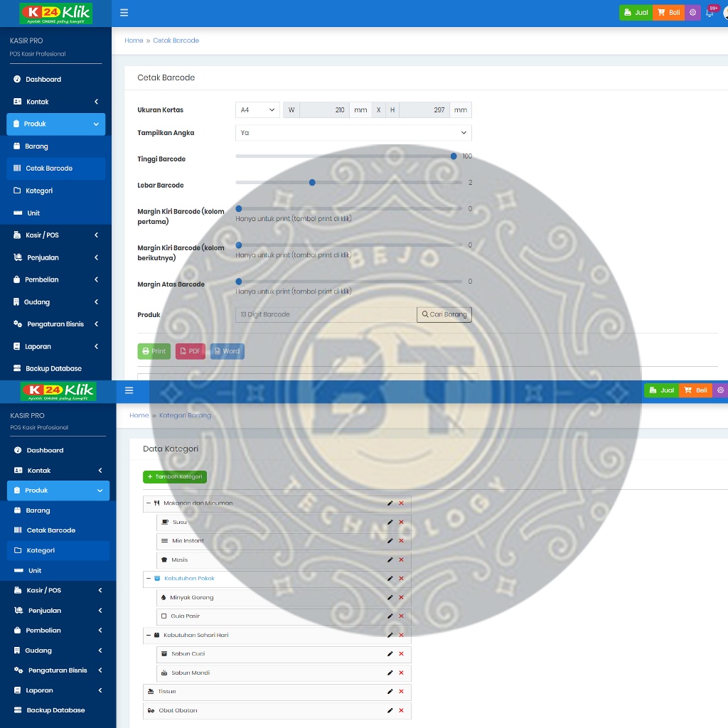Delete the Mesis category
The height and width of the screenshot is (728, 728).
[401, 560]
